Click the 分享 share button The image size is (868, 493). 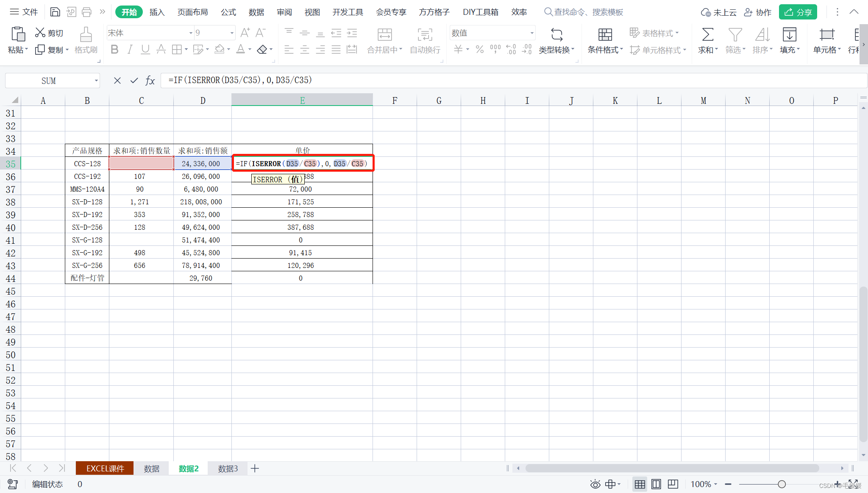[x=798, y=12]
